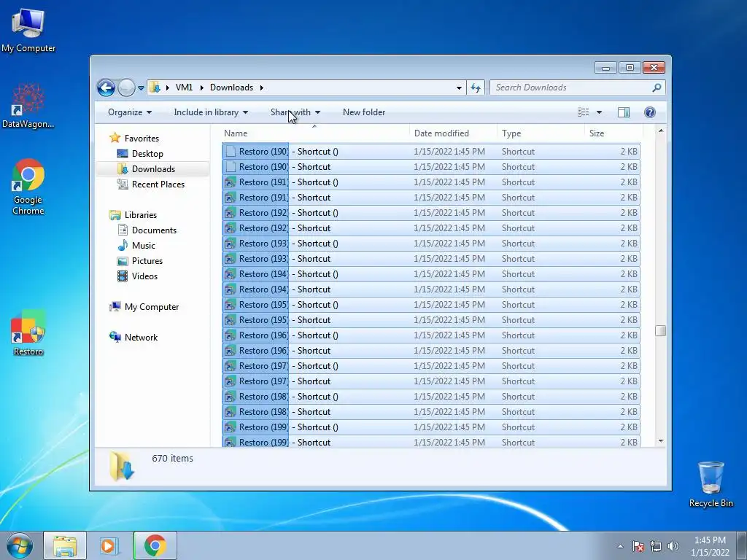747x560 pixels.
Task: Click the file list scrollbar thumb
Action: click(x=660, y=330)
